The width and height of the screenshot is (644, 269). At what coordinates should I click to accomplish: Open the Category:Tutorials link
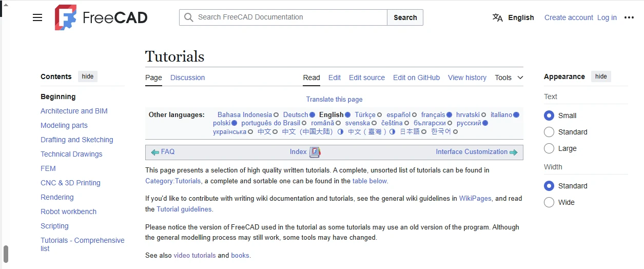click(173, 181)
